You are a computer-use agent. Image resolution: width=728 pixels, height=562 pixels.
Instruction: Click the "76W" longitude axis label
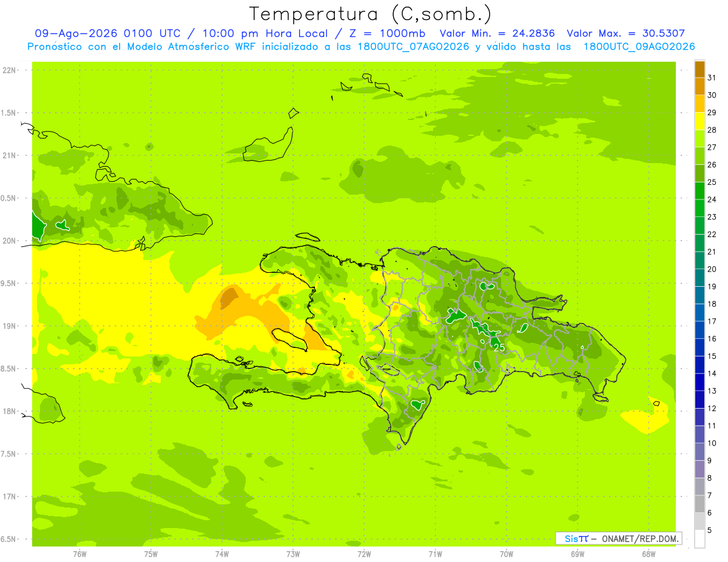coord(79,554)
